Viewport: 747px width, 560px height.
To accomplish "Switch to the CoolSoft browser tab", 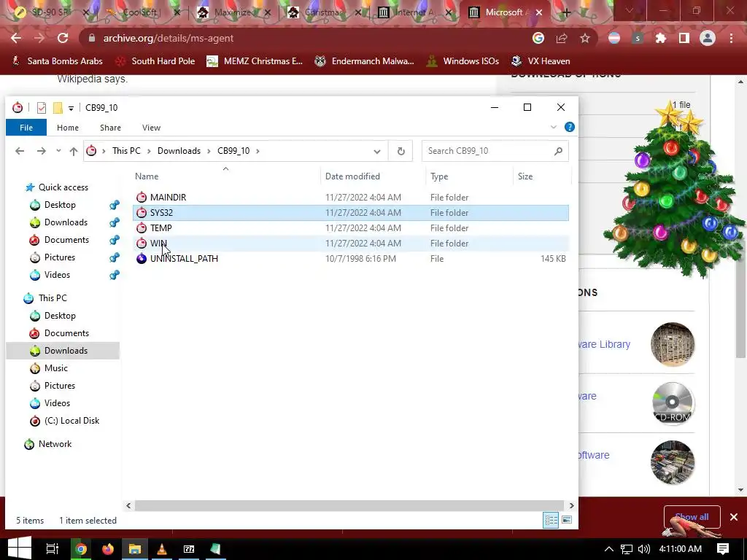I will pos(141,12).
